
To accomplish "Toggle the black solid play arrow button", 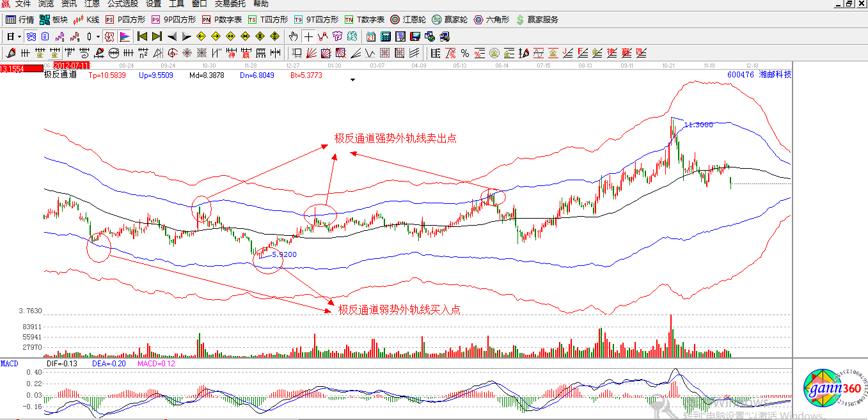I will click(x=186, y=36).
